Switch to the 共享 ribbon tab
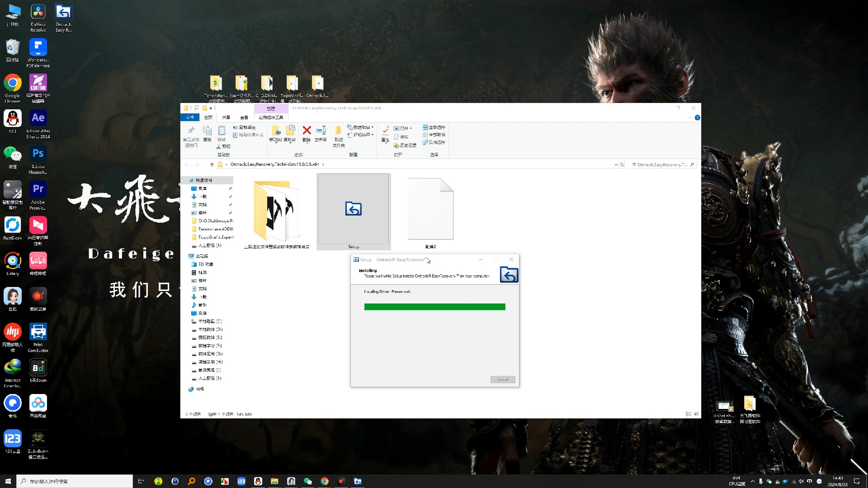Image resolution: width=868 pixels, height=488 pixels. (226, 117)
